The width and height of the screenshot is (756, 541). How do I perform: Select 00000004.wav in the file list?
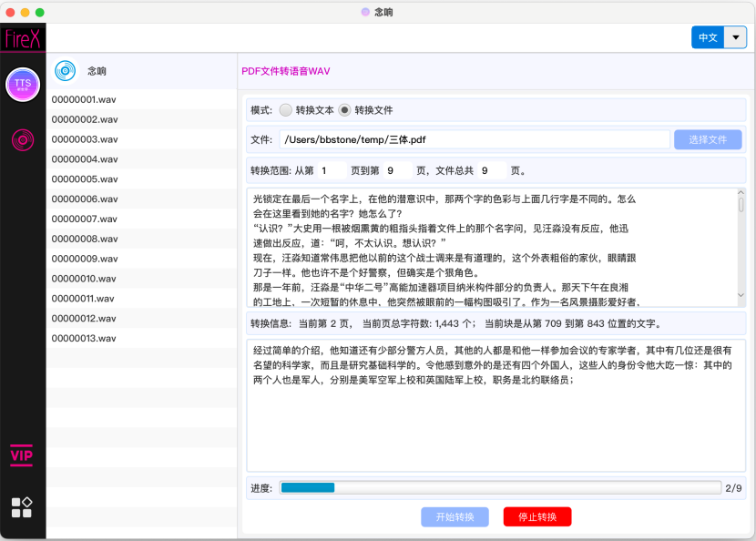[142, 159]
